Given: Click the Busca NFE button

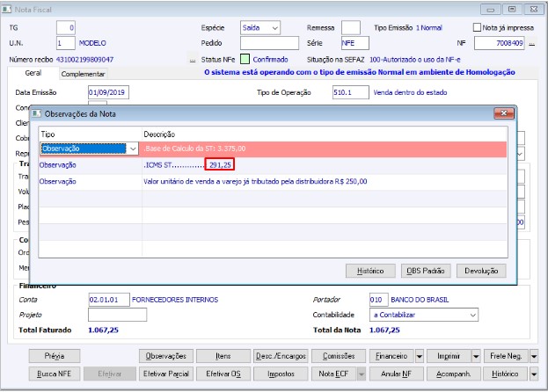Looking at the screenshot, I should [55, 374].
